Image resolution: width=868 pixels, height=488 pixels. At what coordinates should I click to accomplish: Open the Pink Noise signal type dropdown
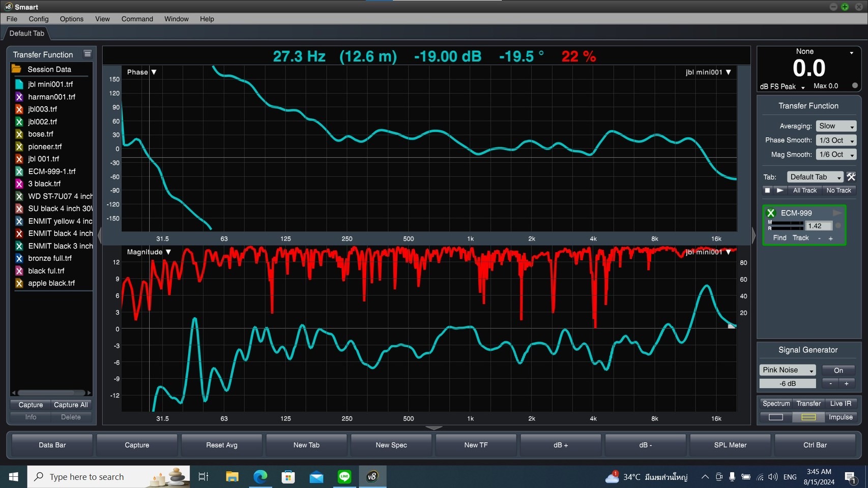(788, 370)
